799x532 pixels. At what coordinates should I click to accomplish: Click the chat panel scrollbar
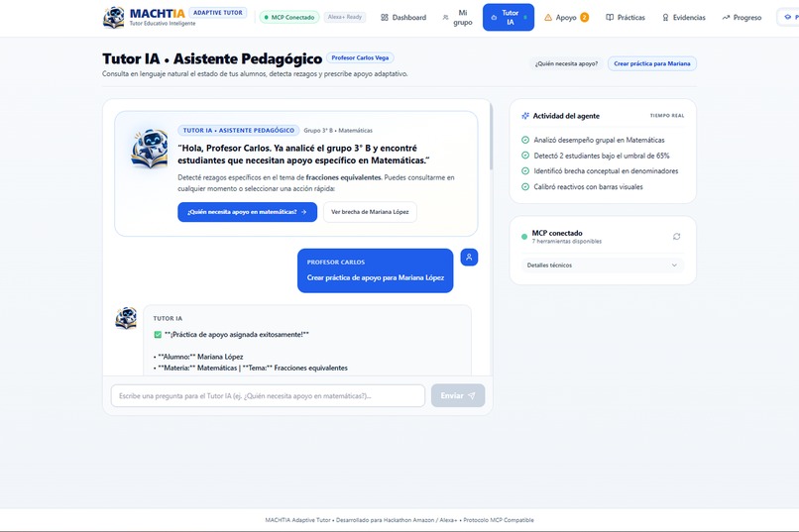click(x=491, y=137)
